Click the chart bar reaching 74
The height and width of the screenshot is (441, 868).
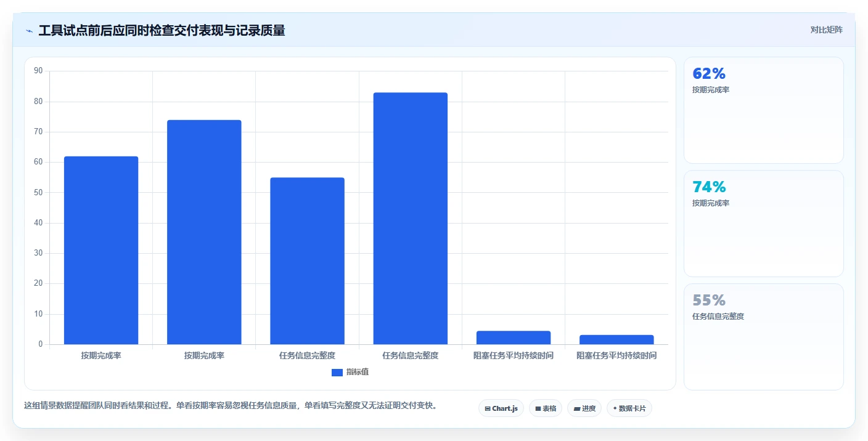coord(204,232)
